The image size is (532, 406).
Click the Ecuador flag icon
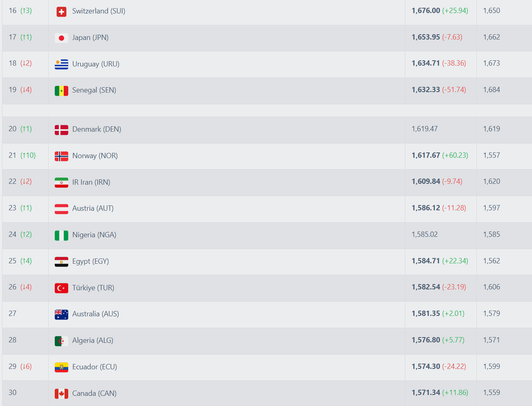tap(61, 367)
